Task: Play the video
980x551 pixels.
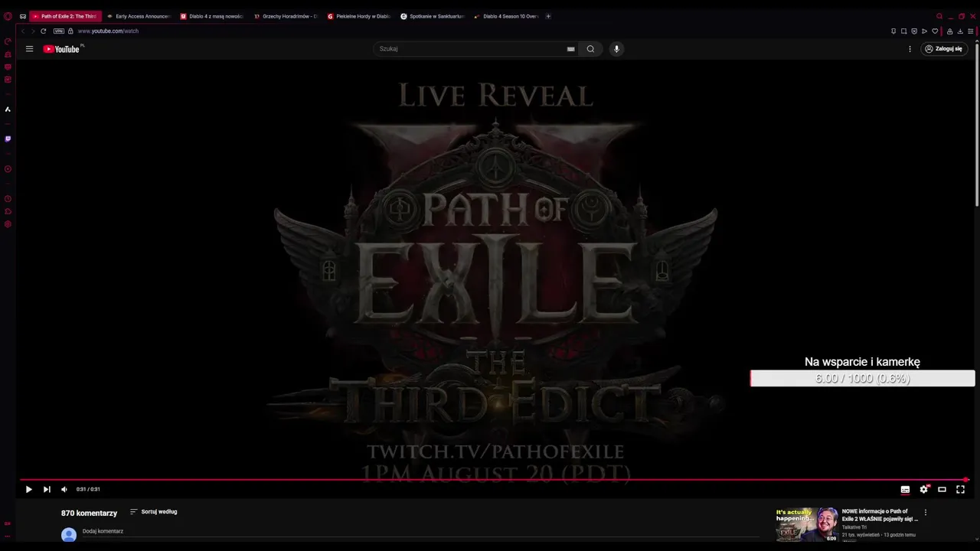Action: pos(28,490)
